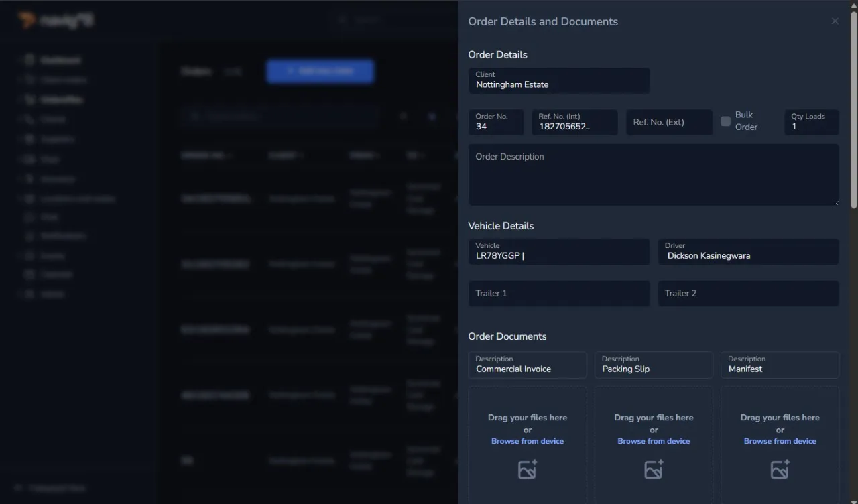Click the image upload icon under Packing Slip
The width and height of the screenshot is (858, 504).
click(x=654, y=469)
